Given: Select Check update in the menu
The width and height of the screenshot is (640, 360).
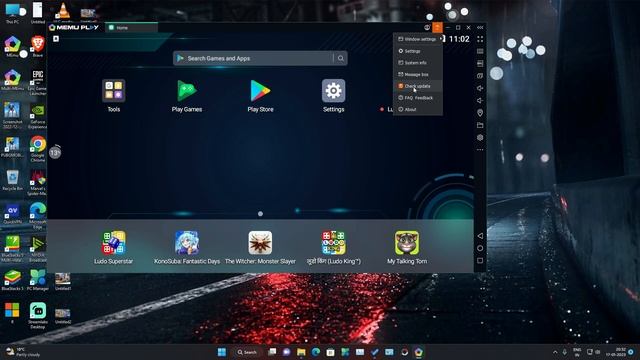Looking at the screenshot, I should click(x=418, y=86).
